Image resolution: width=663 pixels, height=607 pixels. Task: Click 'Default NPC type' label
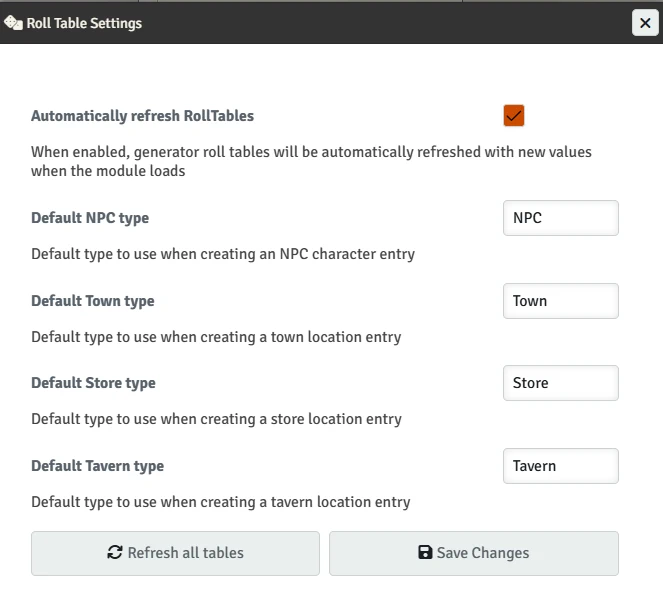coord(90,218)
